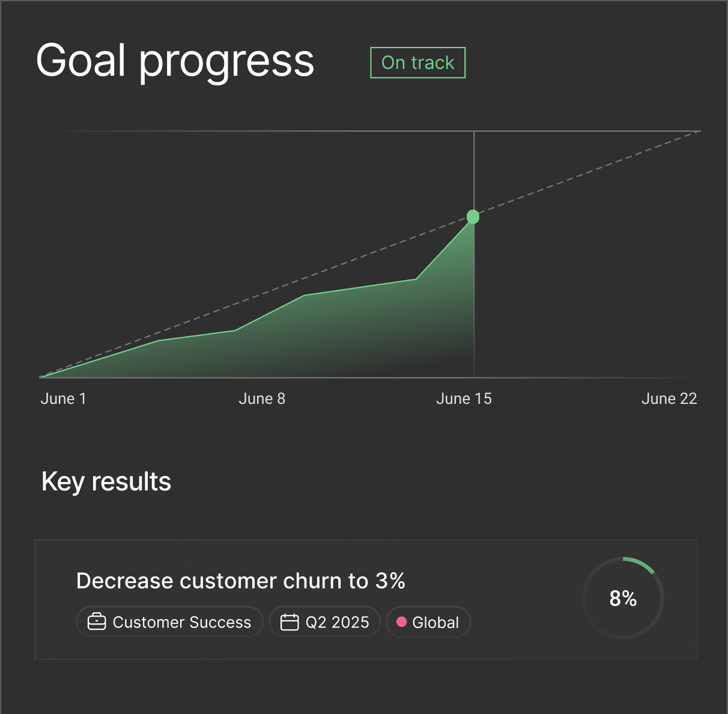The image size is (728, 714).
Task: Click the calendar icon in Q2 2025 tag
Action: tap(290, 621)
